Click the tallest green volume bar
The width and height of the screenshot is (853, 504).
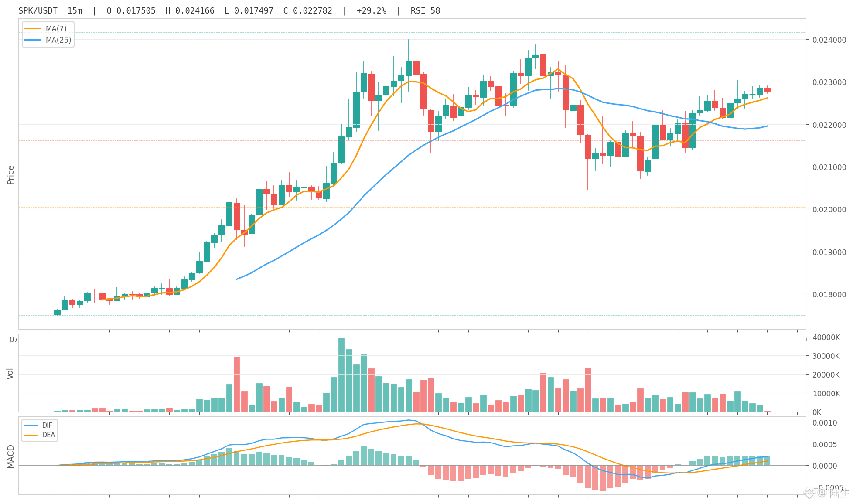[x=341, y=375]
